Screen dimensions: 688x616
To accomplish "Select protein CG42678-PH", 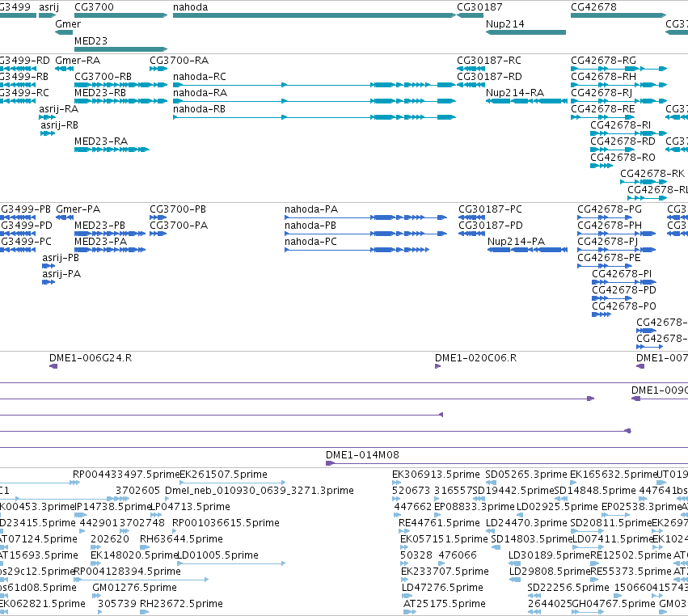I will tap(617, 234).
